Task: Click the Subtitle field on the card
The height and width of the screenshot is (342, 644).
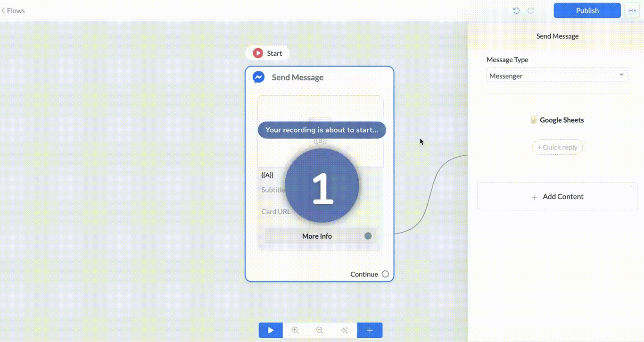Action: pyautogui.click(x=273, y=190)
